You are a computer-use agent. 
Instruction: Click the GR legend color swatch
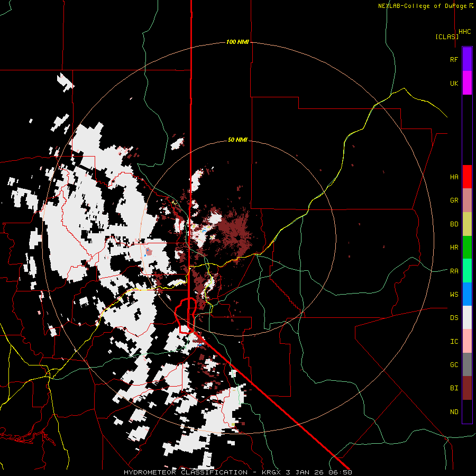(x=467, y=200)
